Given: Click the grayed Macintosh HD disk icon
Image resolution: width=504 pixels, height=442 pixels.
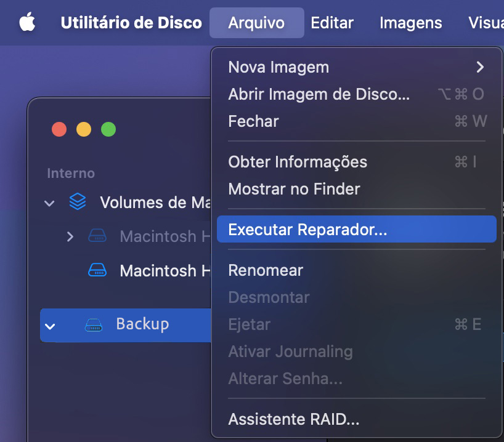Looking at the screenshot, I should pos(97,236).
